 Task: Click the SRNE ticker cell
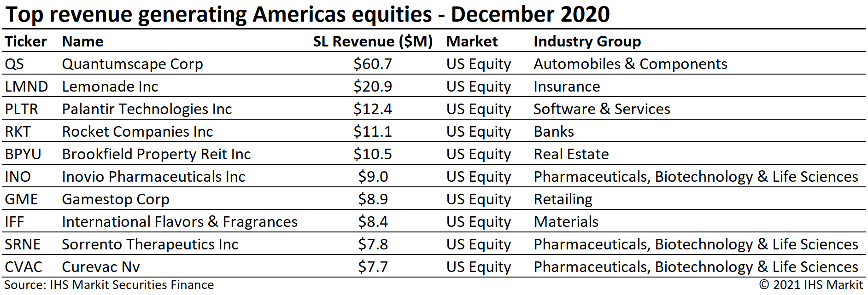pos(23,244)
